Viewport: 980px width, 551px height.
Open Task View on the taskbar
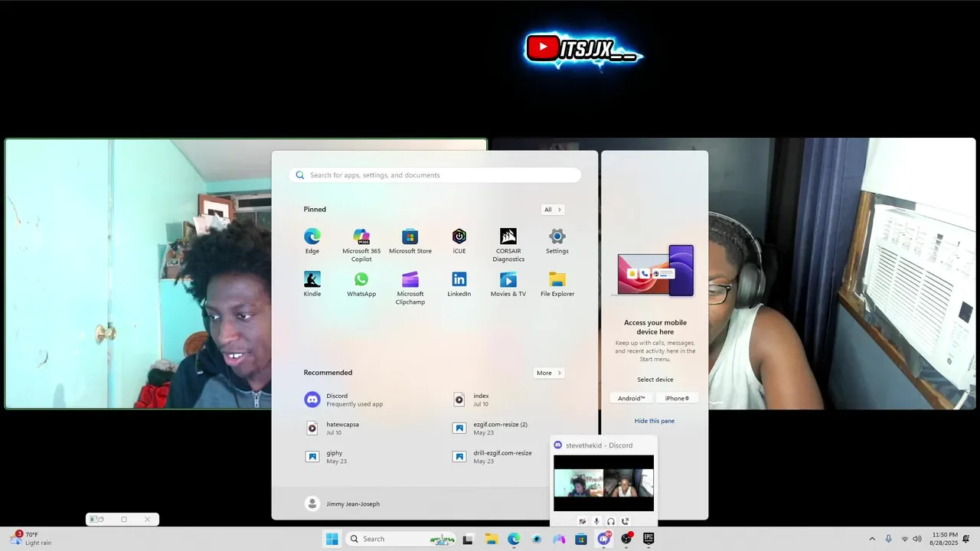(468, 539)
